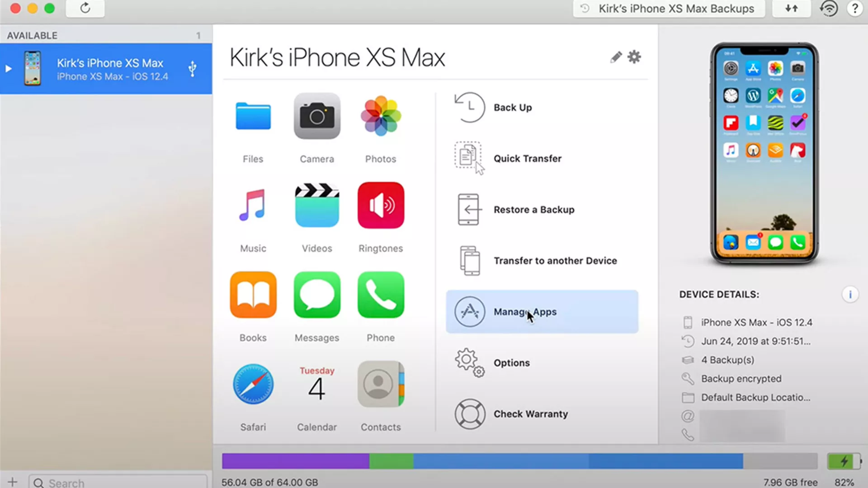868x488 pixels.
Task: Toggle the backup encryption setting
Action: [741, 378]
